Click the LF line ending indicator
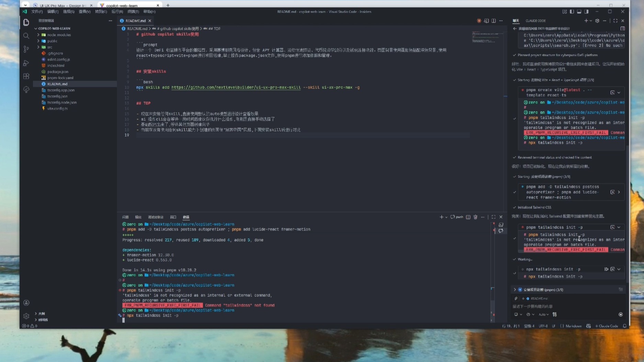Viewport: 644px width, 362px height. tap(554, 326)
